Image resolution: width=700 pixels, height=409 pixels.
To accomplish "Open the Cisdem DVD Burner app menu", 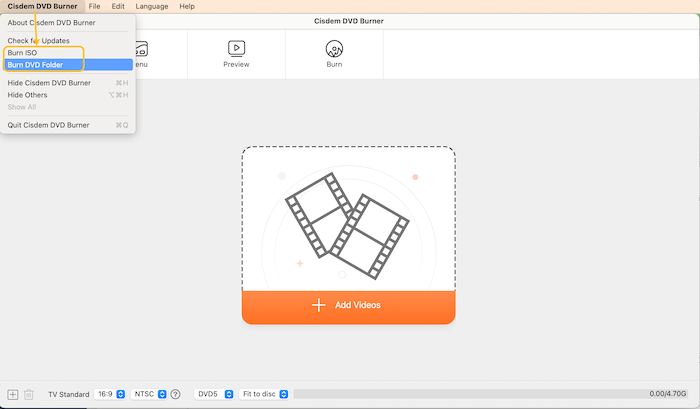I will [42, 6].
